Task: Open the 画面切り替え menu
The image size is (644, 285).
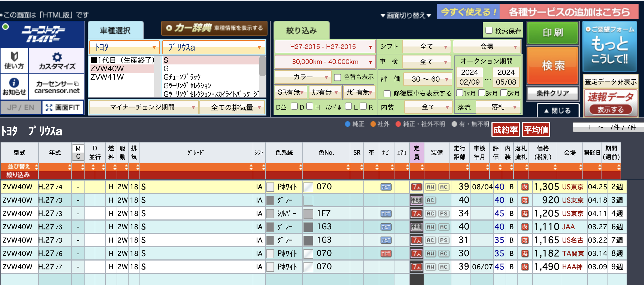Action: (x=406, y=16)
